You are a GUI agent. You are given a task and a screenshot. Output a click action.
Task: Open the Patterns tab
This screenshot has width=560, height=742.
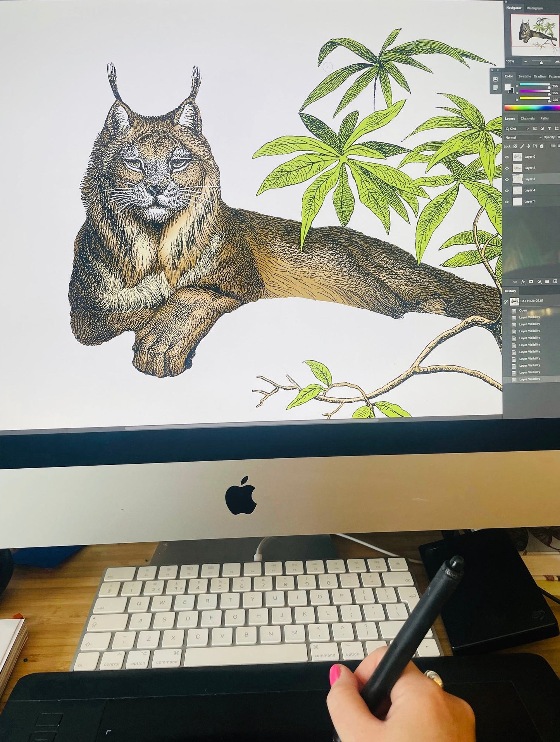point(554,76)
